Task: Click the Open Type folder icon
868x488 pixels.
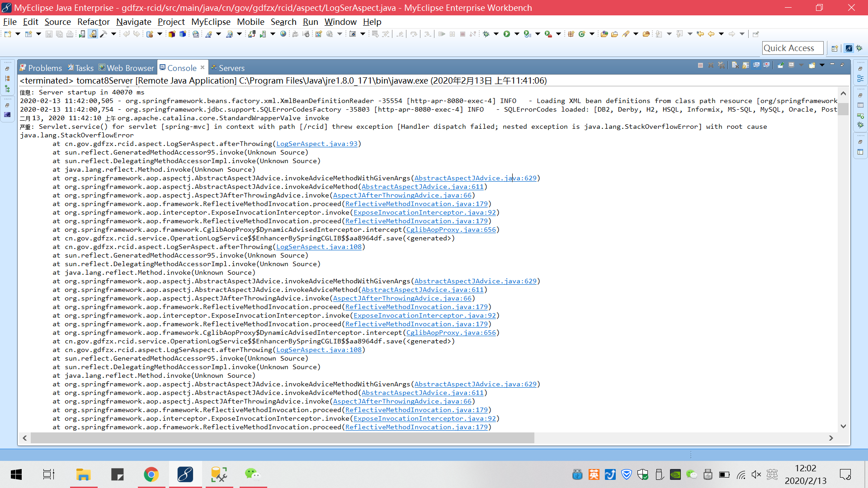Action: click(604, 34)
